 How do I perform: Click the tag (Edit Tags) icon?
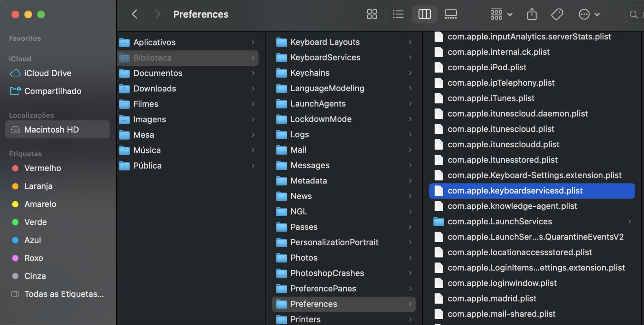click(x=557, y=14)
